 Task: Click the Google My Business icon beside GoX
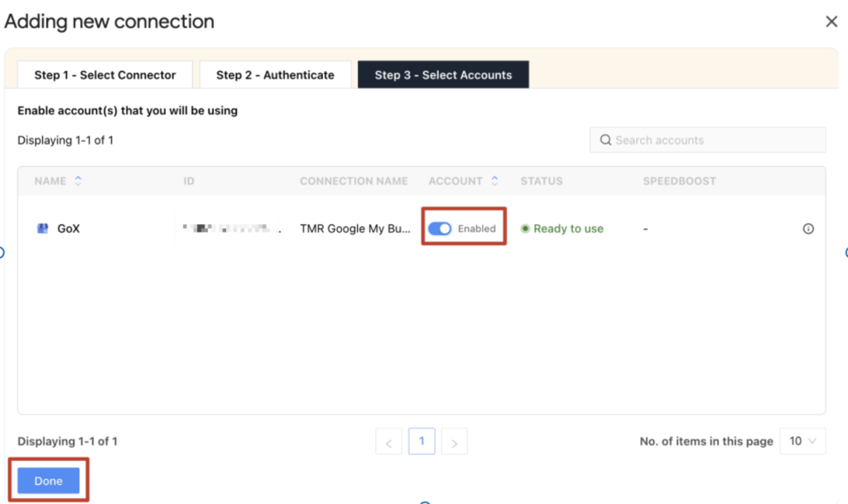tap(43, 228)
